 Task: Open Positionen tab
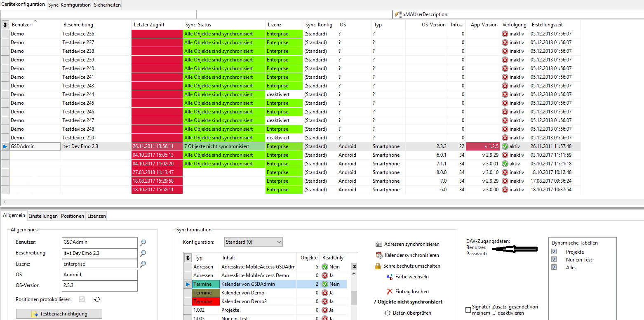click(73, 216)
